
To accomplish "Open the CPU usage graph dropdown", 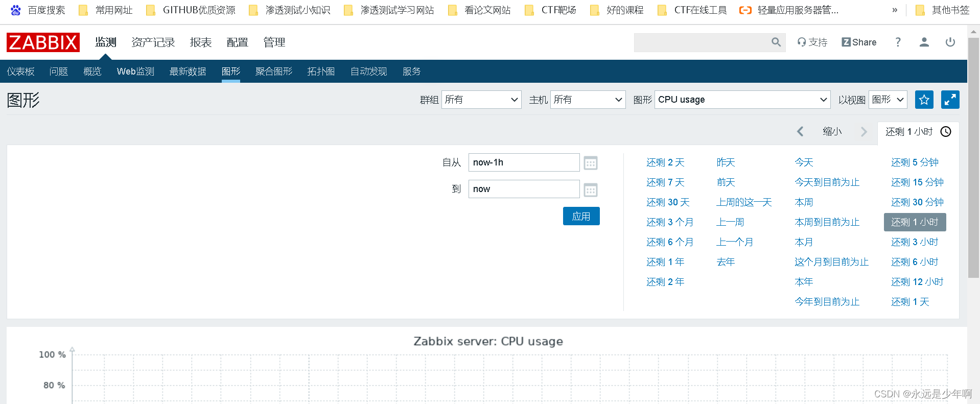I will pos(742,100).
